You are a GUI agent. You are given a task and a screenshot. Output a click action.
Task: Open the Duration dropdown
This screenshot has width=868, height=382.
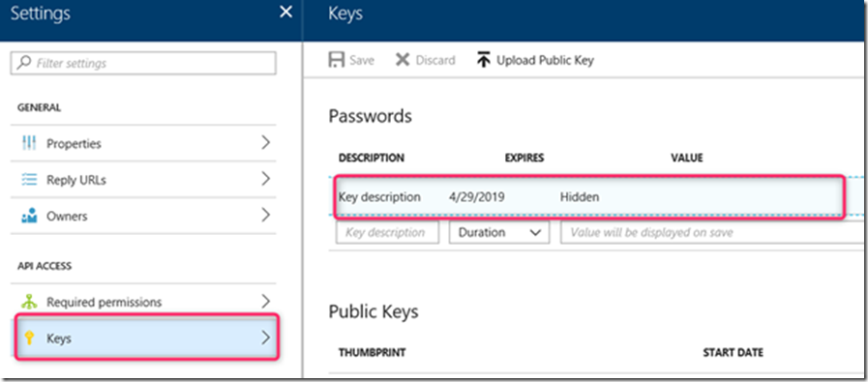(499, 232)
